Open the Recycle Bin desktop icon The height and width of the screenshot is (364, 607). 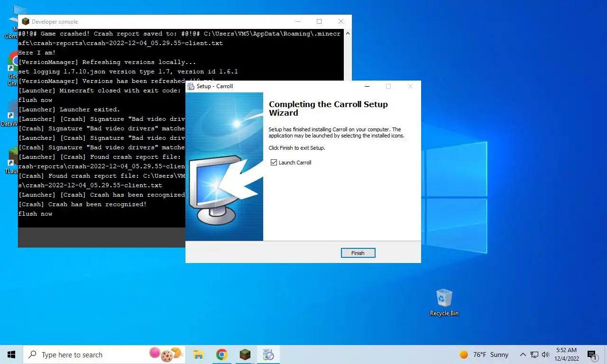click(444, 302)
